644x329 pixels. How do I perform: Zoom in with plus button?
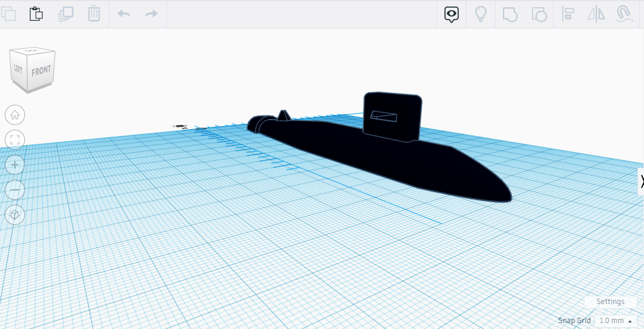(x=15, y=165)
